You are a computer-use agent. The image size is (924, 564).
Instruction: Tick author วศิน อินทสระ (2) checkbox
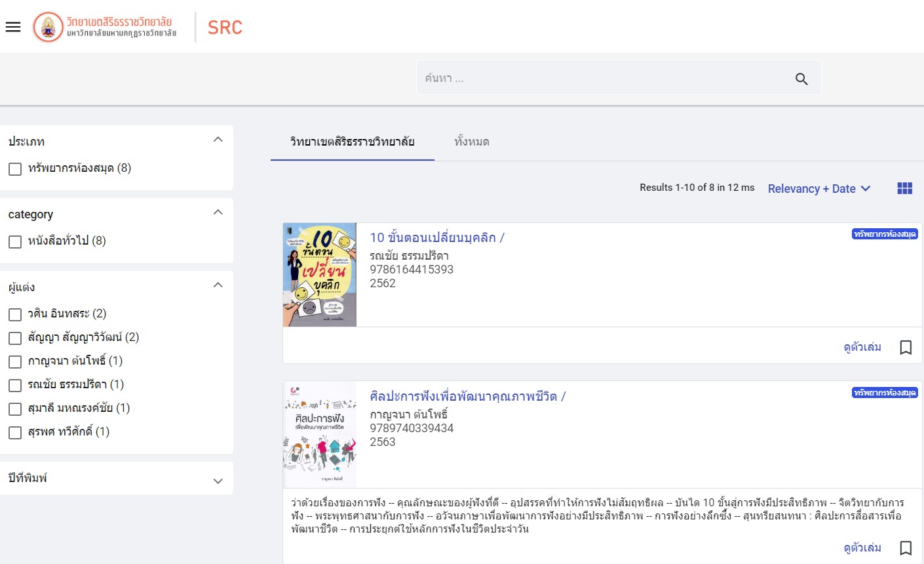tap(15, 315)
